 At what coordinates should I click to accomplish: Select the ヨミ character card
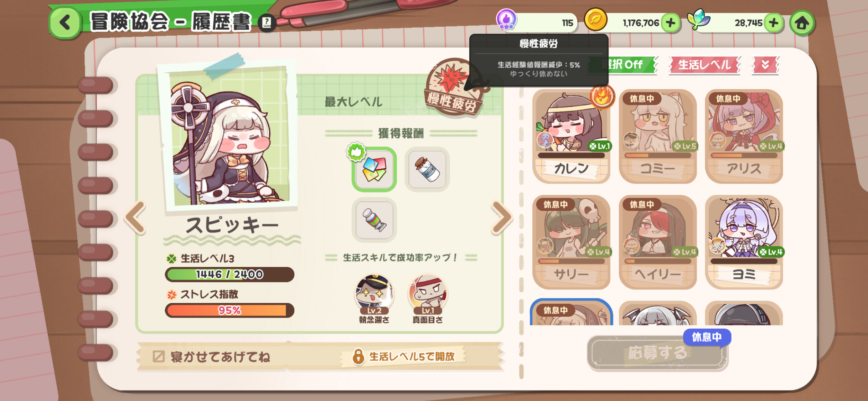pyautogui.click(x=744, y=242)
